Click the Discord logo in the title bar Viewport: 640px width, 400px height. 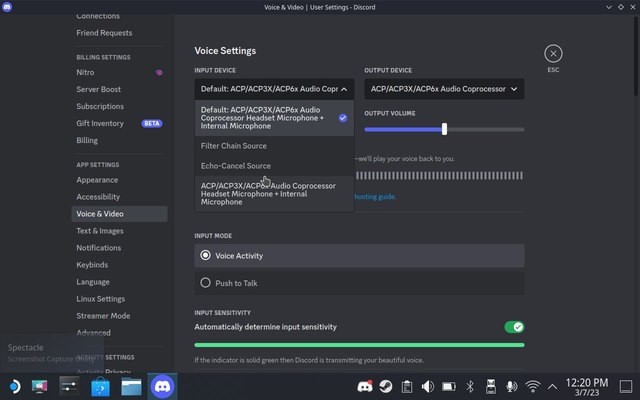click(x=7, y=7)
